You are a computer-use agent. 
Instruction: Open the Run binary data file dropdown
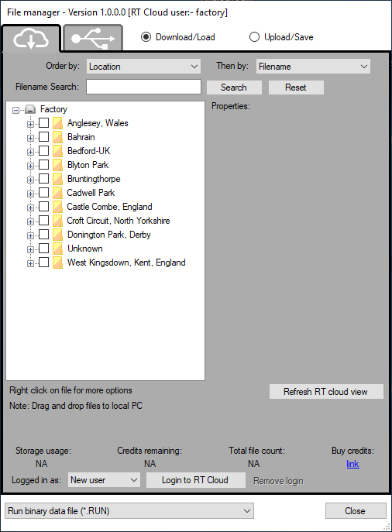[129, 510]
